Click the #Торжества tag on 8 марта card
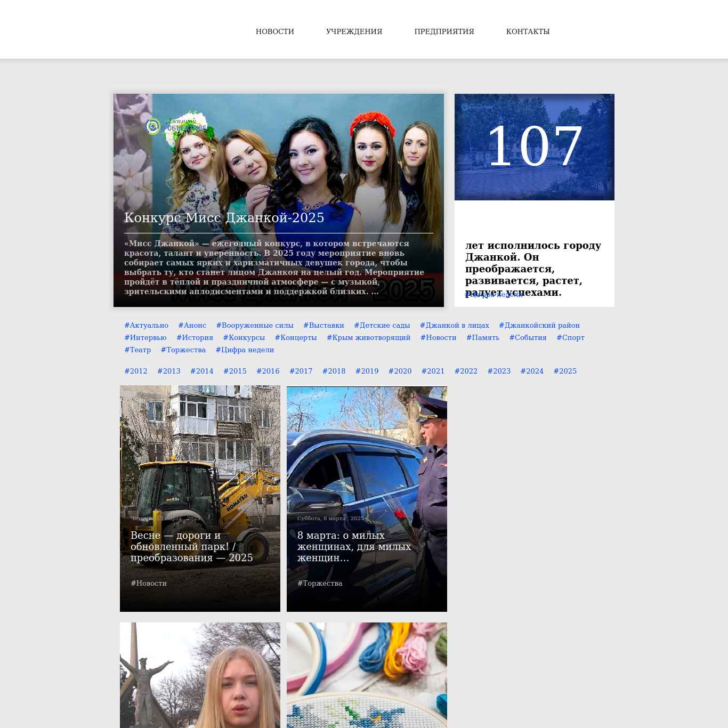 [320, 583]
